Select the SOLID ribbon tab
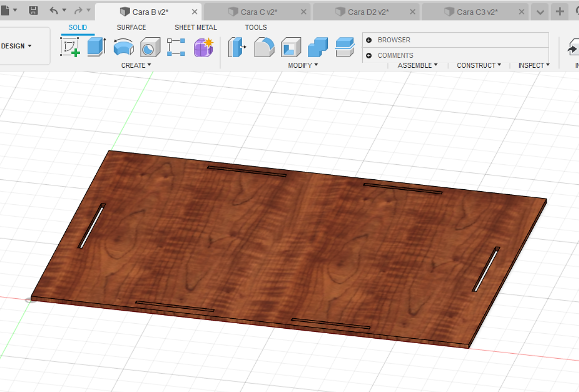 click(78, 27)
